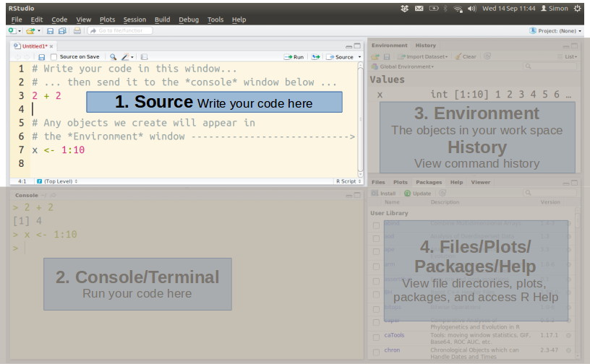Viewport: 590px width, 364px height.
Task: Open the Plots menu
Action: coord(107,19)
